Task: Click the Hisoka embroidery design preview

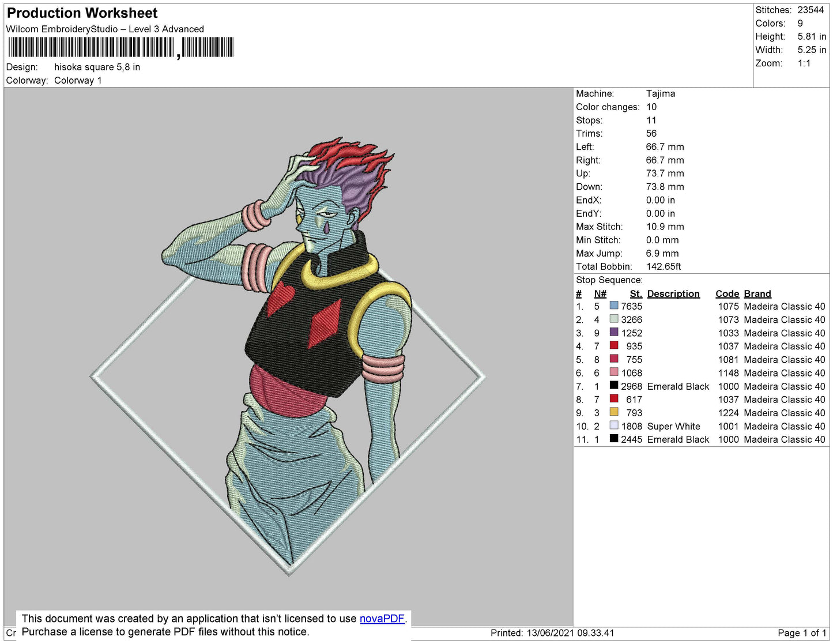Action: pos(288,356)
